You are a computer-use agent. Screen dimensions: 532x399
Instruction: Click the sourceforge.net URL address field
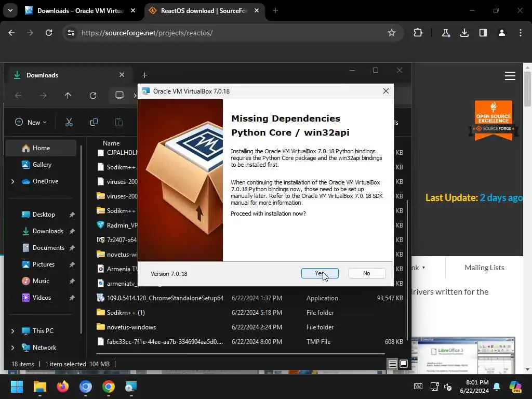coord(147,33)
